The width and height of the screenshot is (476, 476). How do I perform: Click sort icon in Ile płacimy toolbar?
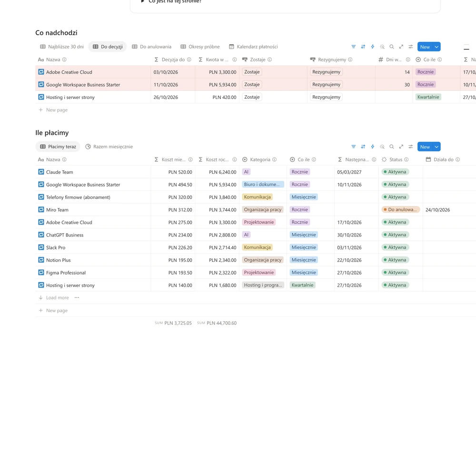click(363, 147)
